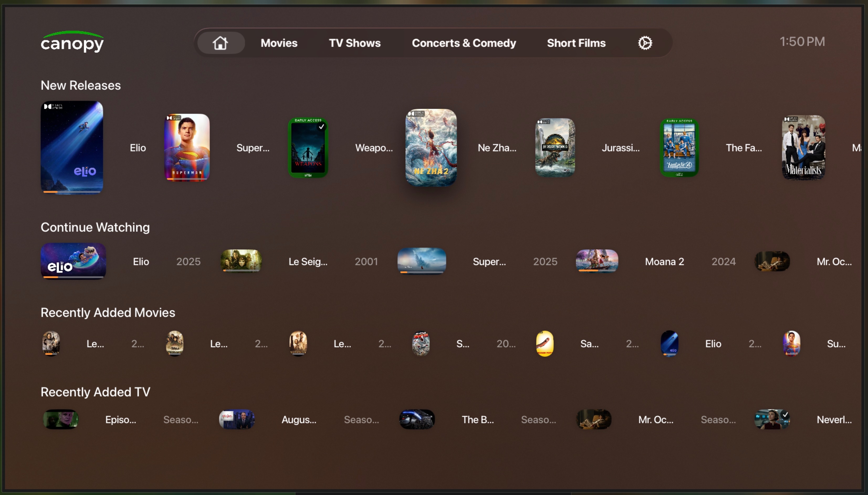Open 'The B...' thumbnail in Recently Added TV
This screenshot has width=868, height=495.
pos(417,419)
